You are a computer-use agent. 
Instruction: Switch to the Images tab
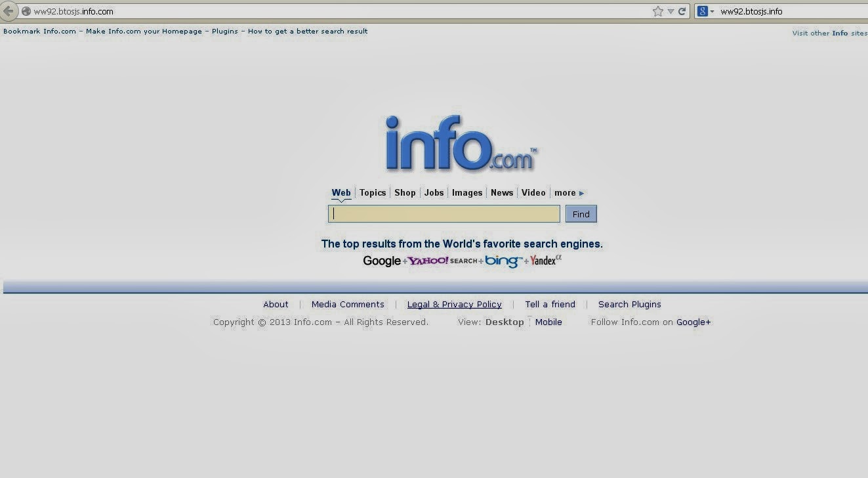point(467,192)
